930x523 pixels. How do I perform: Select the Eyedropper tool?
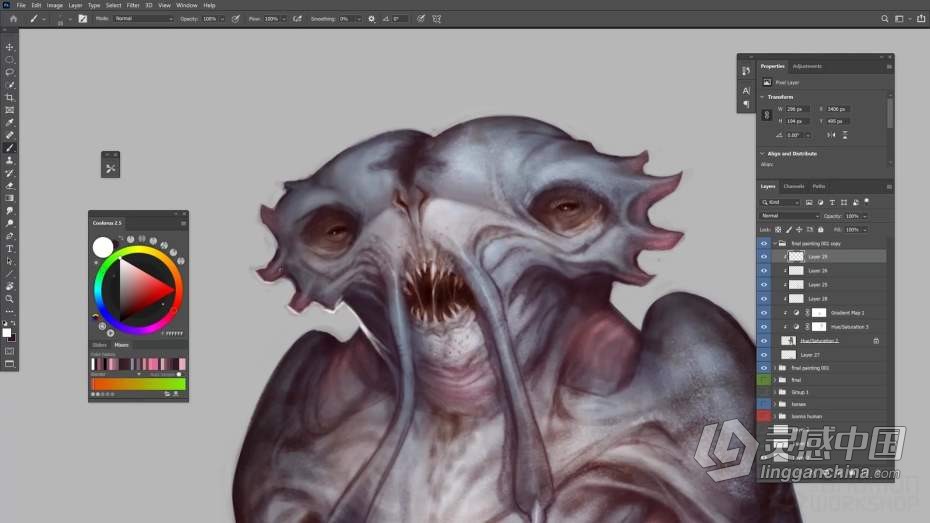click(9, 123)
